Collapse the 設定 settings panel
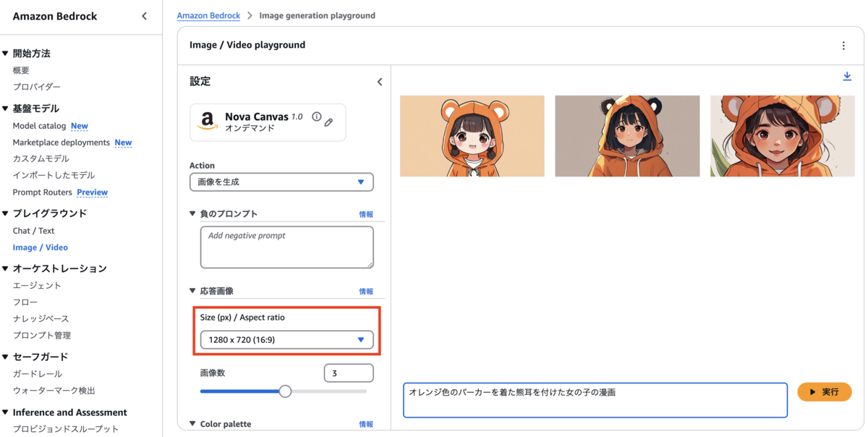Image resolution: width=868 pixels, height=437 pixels. (380, 82)
